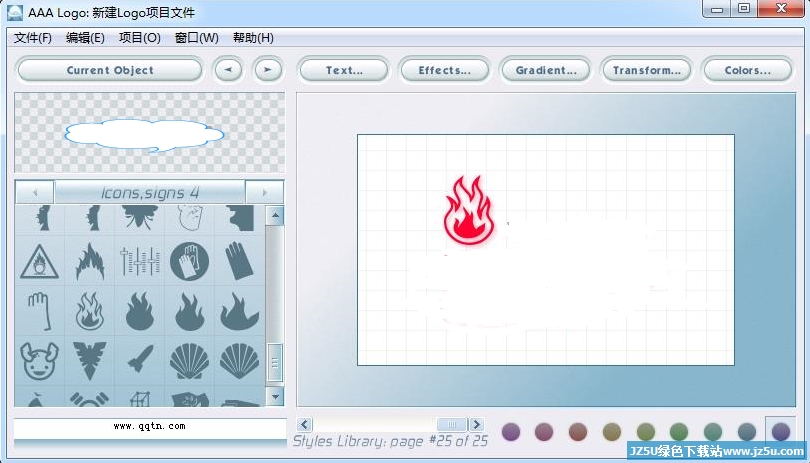Pick the solid flame icon below the gloves circle
Viewport: 810px width, 463px height.
click(190, 312)
